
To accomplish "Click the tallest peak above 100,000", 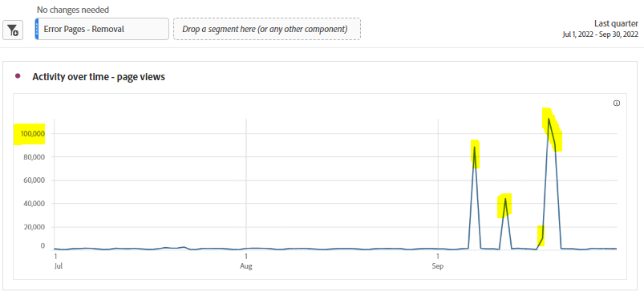I will [549, 119].
